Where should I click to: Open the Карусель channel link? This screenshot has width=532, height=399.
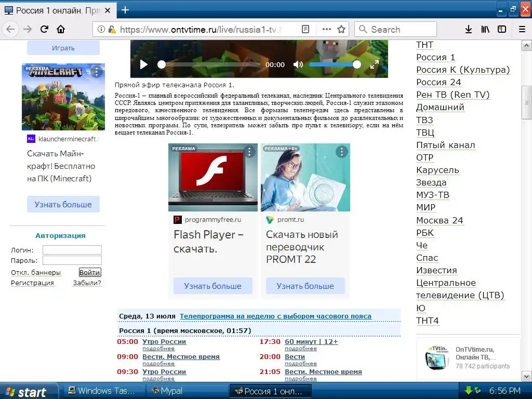coord(437,170)
